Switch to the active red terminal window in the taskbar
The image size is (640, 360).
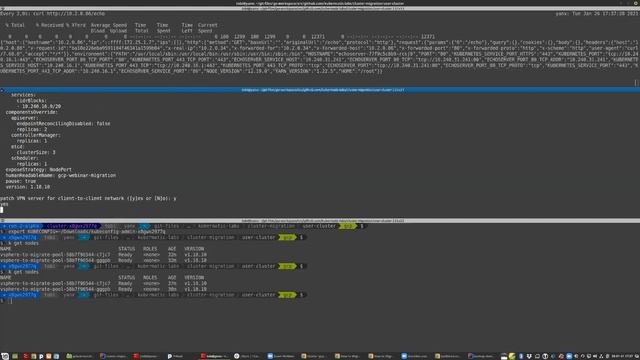pyautogui.click(x=215, y=356)
